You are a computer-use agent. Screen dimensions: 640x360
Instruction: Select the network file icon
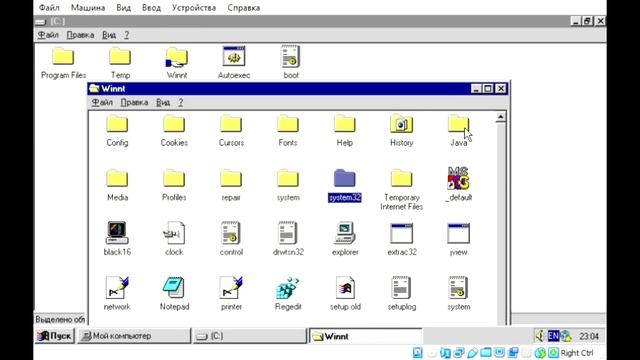coord(117,287)
